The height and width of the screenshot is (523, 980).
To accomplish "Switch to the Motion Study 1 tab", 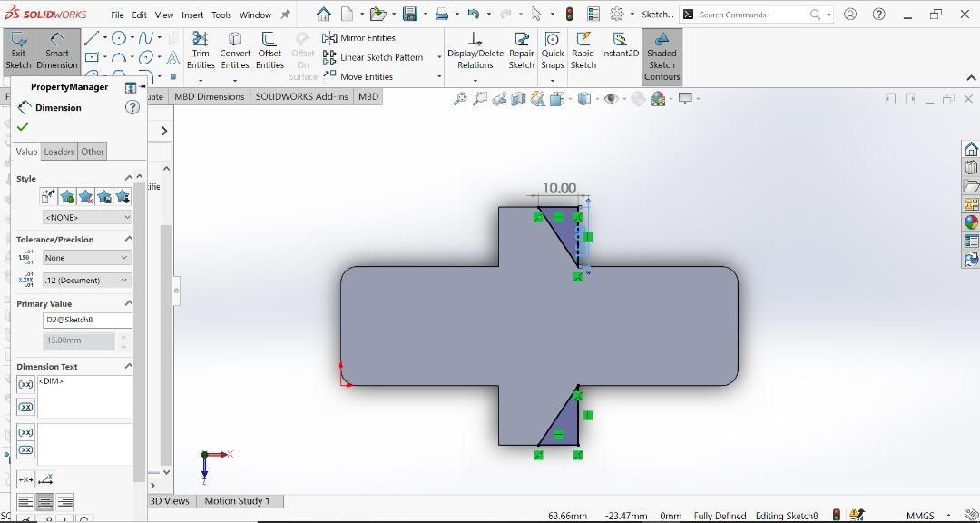I will click(239, 500).
